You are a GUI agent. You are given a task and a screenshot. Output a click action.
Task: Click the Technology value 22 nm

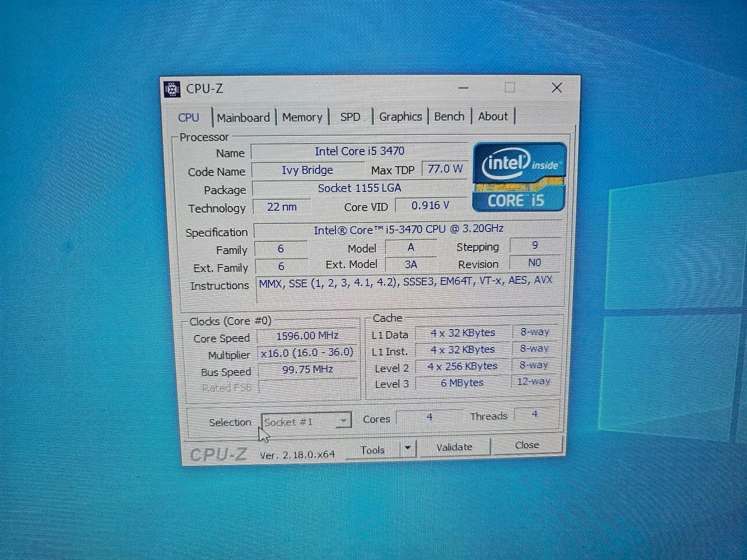[281, 206]
